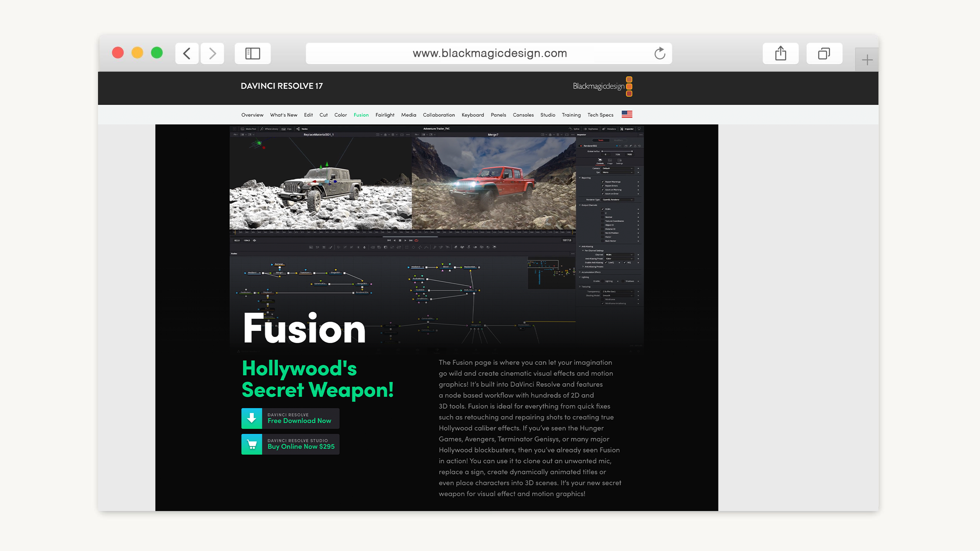Open the Keyboard nav link
The image size is (980, 551).
(472, 115)
